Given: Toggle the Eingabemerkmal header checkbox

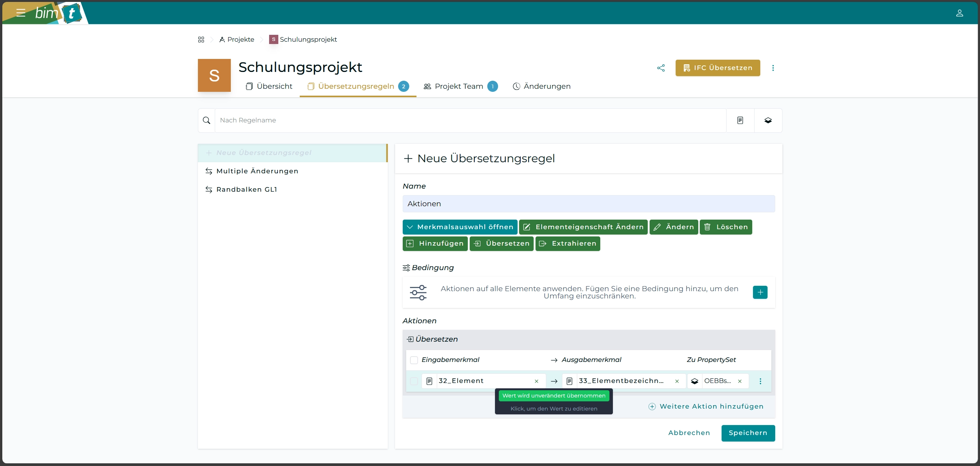Looking at the screenshot, I should tap(414, 360).
